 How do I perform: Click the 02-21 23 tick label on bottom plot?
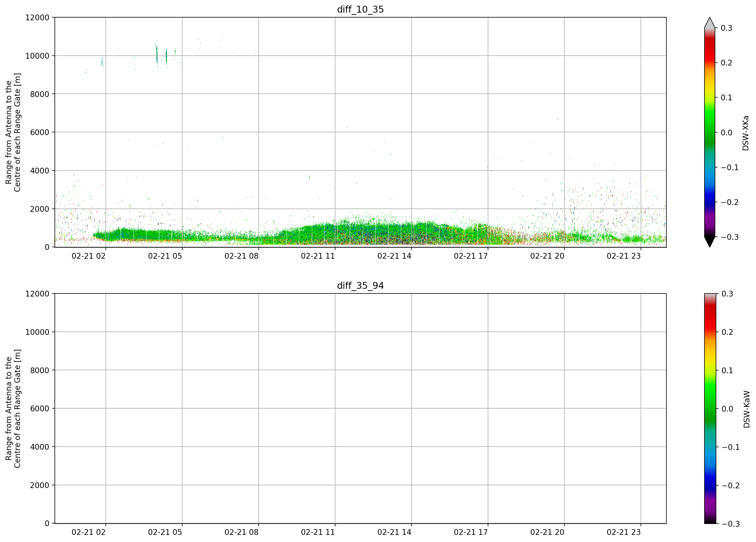624,532
